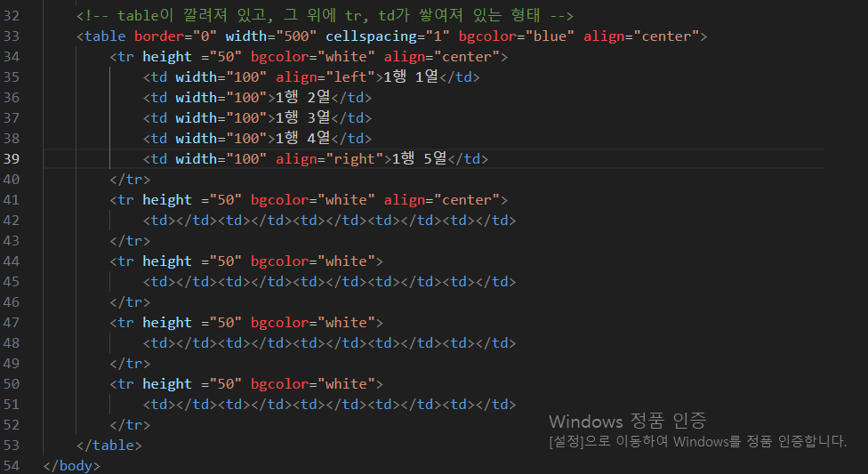Click the cell text 1행 2열
Viewport: 868px width, 474px height.
point(302,98)
